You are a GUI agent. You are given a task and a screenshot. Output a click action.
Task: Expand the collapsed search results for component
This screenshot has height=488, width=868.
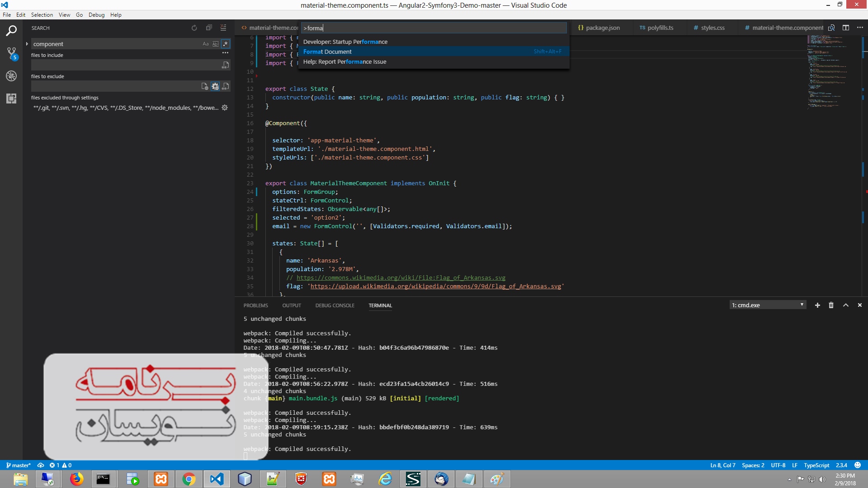coord(27,44)
